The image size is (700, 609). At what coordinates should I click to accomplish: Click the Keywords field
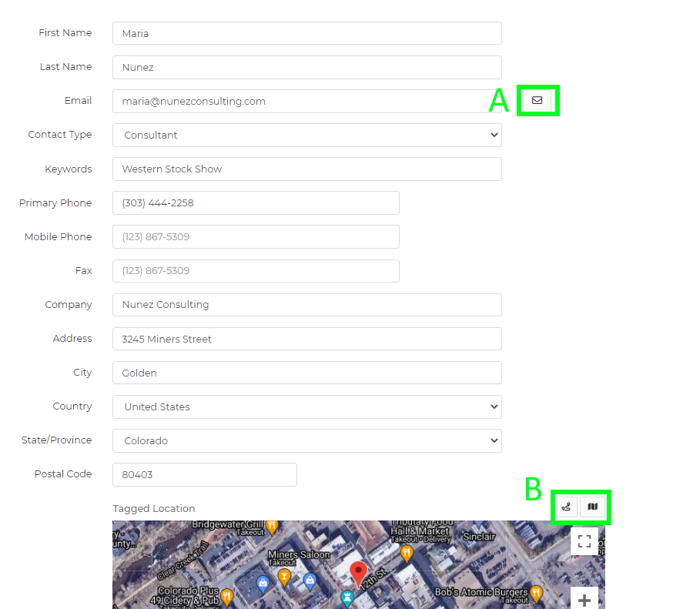coord(307,169)
